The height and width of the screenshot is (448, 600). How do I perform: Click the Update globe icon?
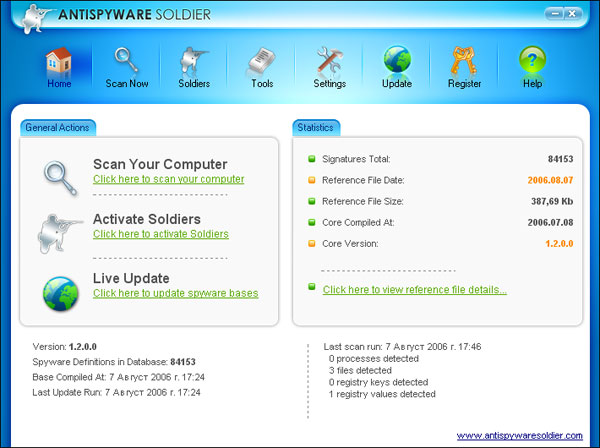(x=397, y=59)
